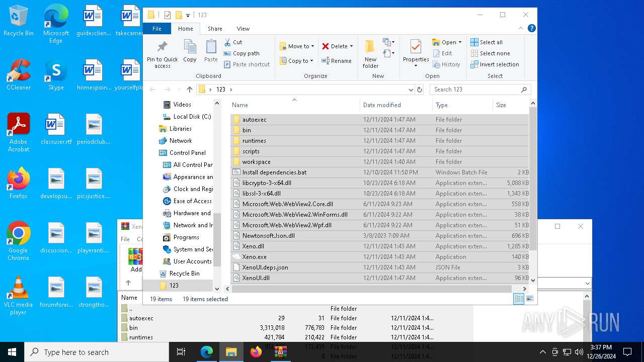644x362 pixels.
Task: Switch to the View tab
Action: [x=243, y=29]
